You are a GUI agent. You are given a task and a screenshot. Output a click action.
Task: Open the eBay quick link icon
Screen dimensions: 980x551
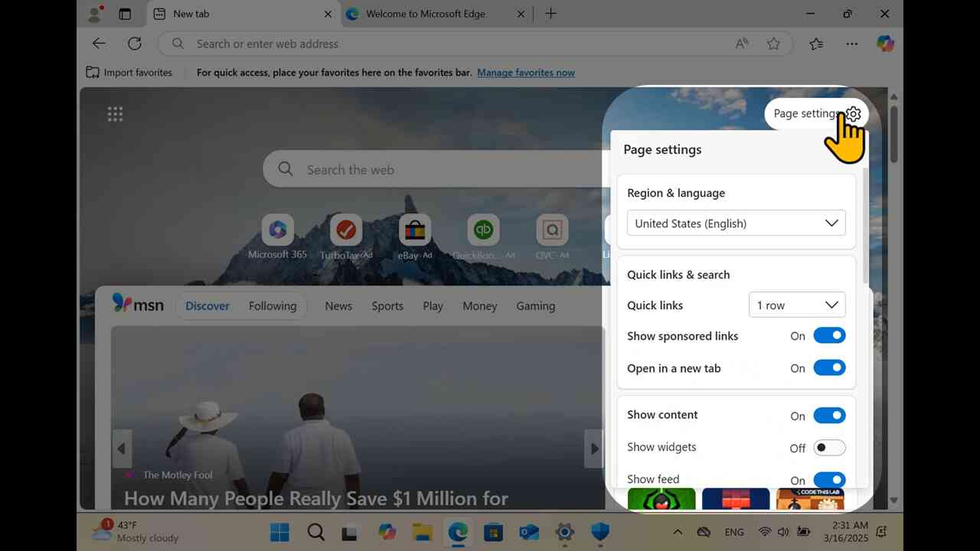tap(415, 230)
